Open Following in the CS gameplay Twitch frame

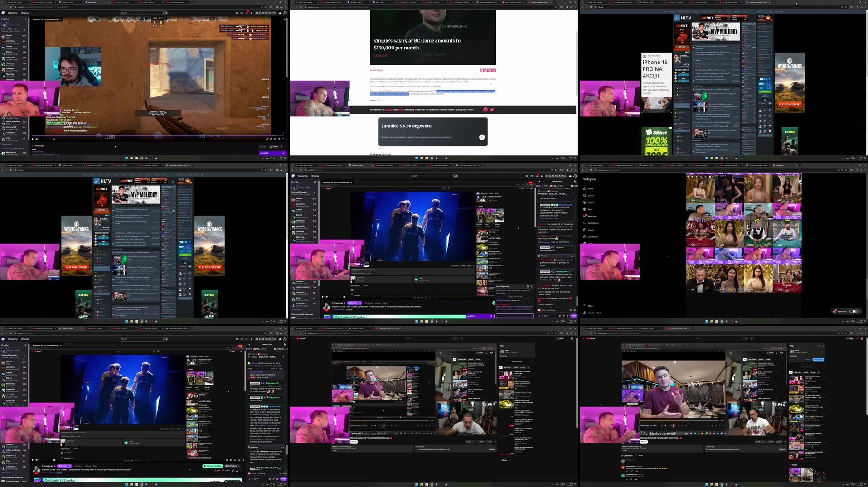[13, 13]
